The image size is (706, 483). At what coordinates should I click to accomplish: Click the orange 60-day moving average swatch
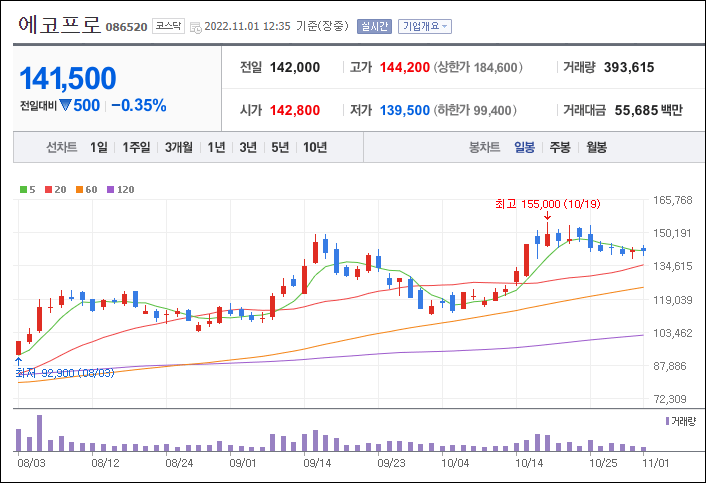(x=80, y=190)
